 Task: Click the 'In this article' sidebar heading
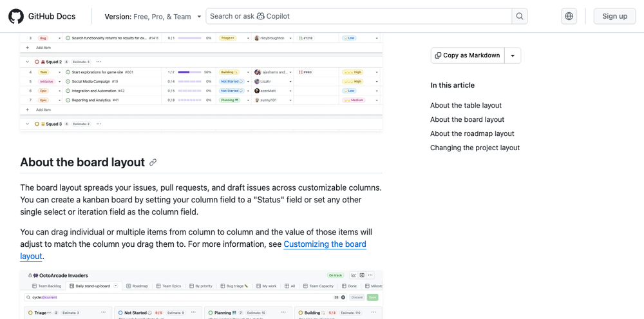[452, 85]
